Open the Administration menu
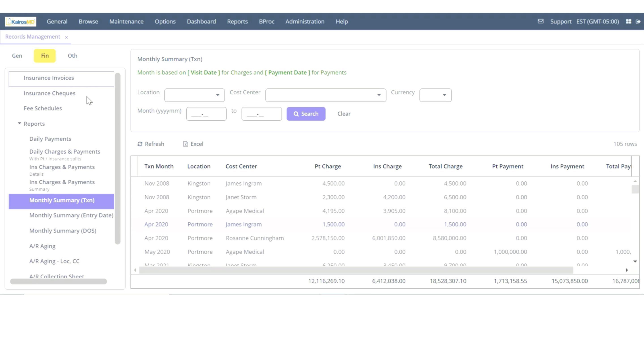This screenshot has width=644, height=346. click(305, 22)
